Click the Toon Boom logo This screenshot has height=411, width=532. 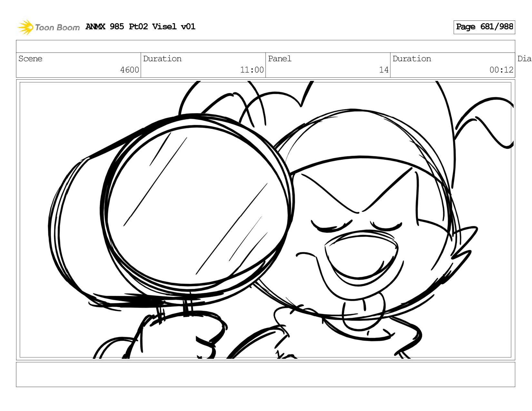48,27
